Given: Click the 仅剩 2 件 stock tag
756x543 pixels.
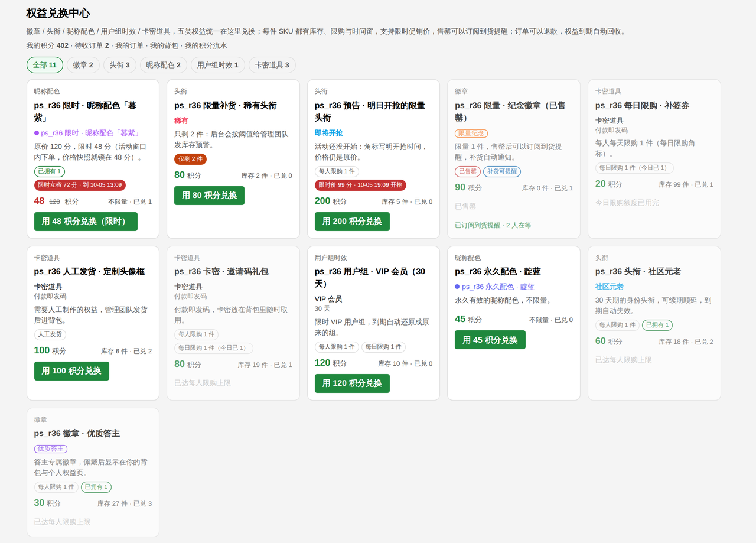Looking at the screenshot, I should coord(190,159).
